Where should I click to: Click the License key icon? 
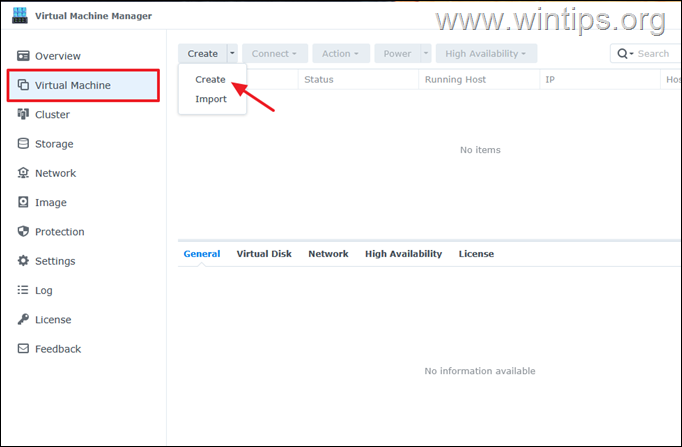click(x=23, y=319)
